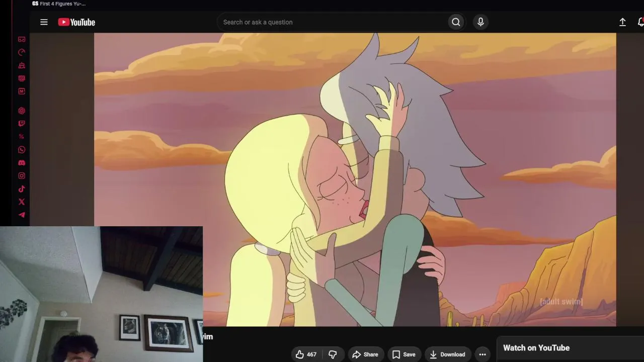Open the YouTube guide hamburger menu
This screenshot has height=362, width=644.
tap(44, 22)
